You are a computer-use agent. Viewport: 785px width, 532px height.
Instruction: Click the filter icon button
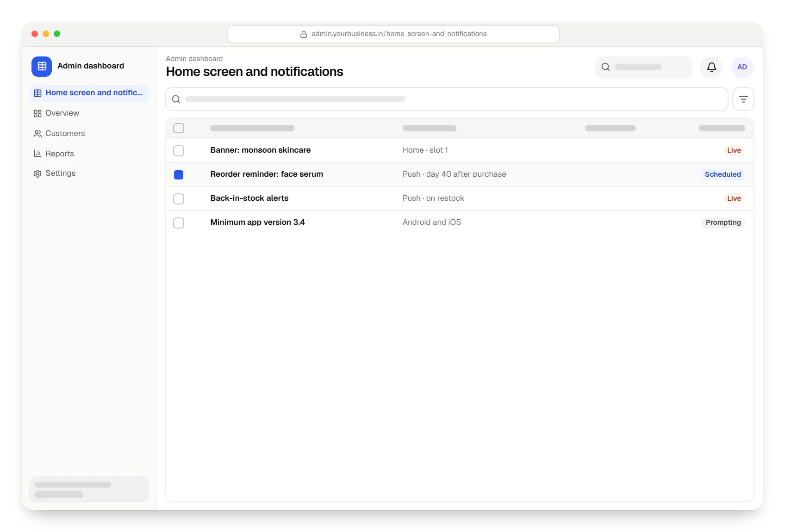coord(743,99)
